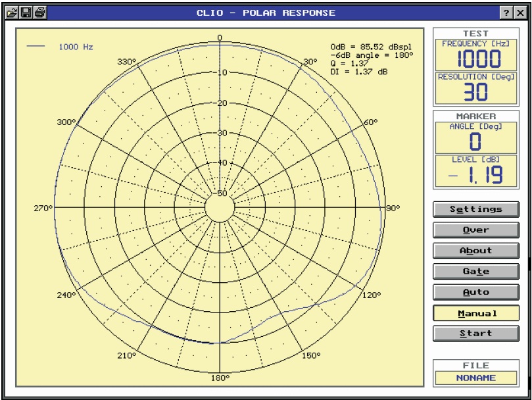The width and height of the screenshot is (532, 400).
Task: Click the NONAME file name field
Action: (476, 378)
